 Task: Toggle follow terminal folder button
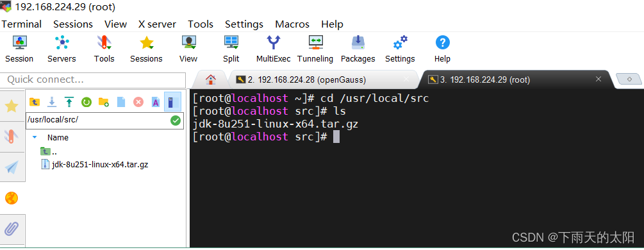click(x=172, y=101)
